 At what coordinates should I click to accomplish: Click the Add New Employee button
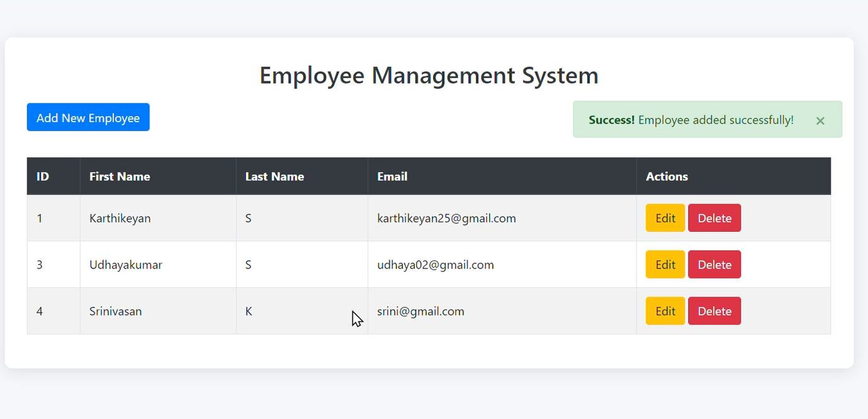point(87,117)
